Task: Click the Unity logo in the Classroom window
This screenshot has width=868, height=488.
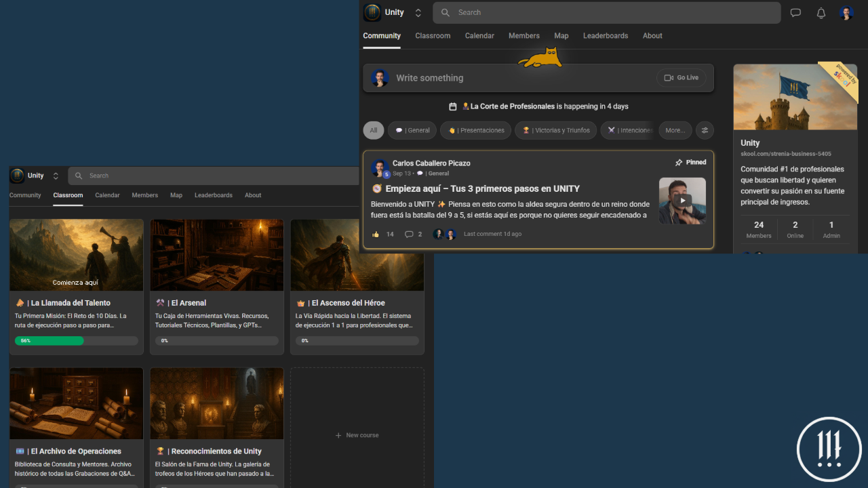Action: coord(17,176)
